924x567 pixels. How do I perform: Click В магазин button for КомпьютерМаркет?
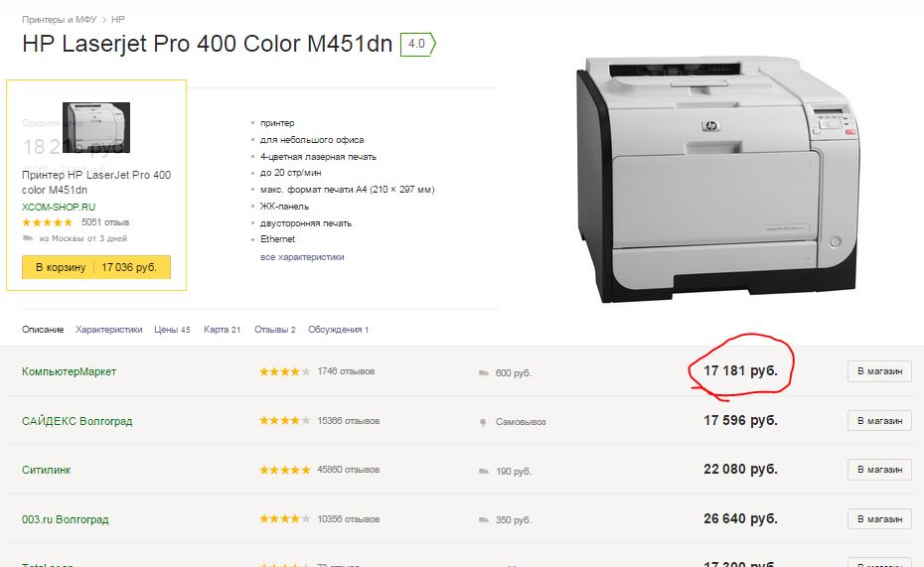(878, 371)
